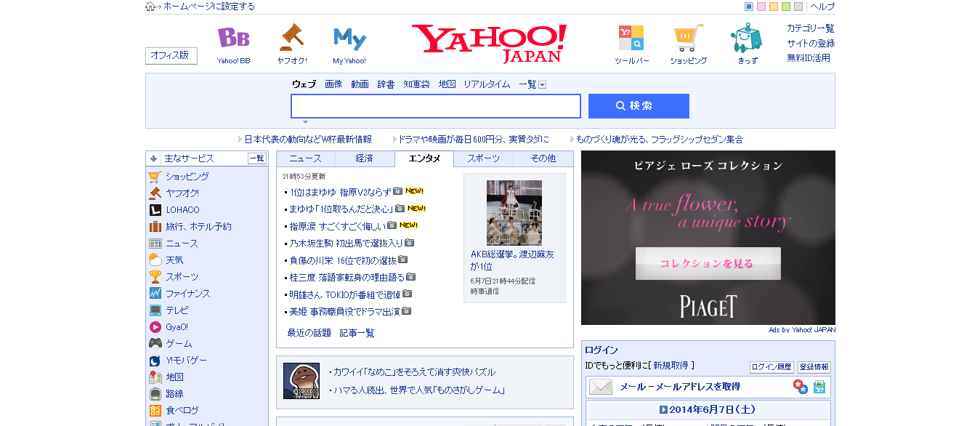The width and height of the screenshot is (980, 426).
Task: Open ショッピング in the services sidebar
Action: [x=187, y=177]
